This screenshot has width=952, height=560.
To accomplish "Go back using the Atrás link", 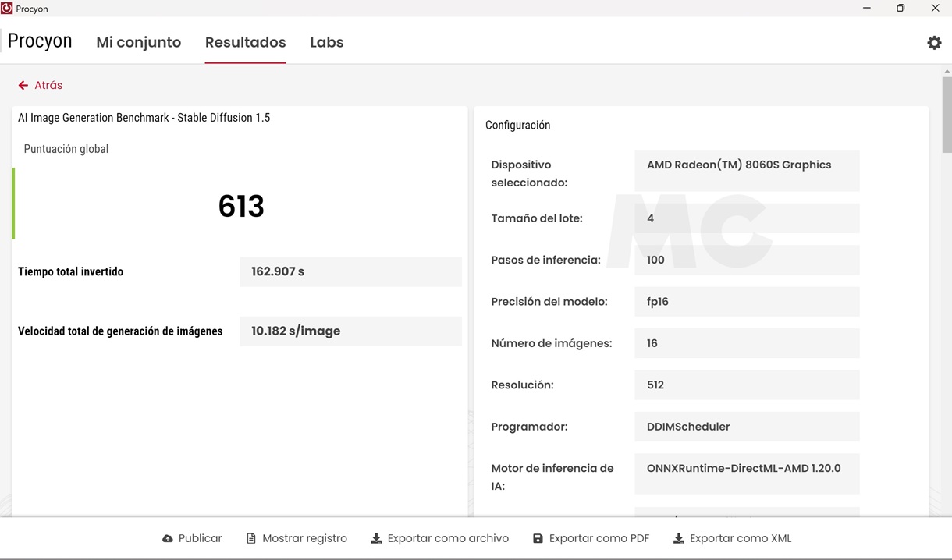I will pyautogui.click(x=48, y=86).
